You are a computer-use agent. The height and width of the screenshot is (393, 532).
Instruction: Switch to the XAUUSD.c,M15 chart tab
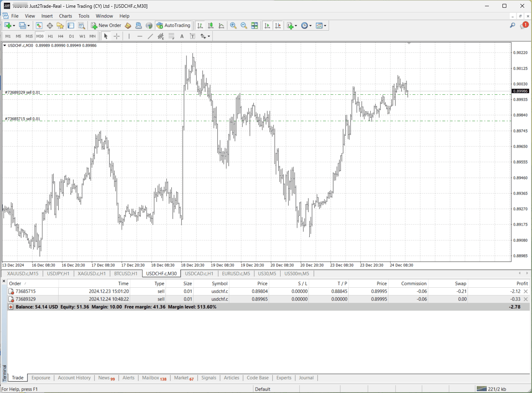[23, 273]
